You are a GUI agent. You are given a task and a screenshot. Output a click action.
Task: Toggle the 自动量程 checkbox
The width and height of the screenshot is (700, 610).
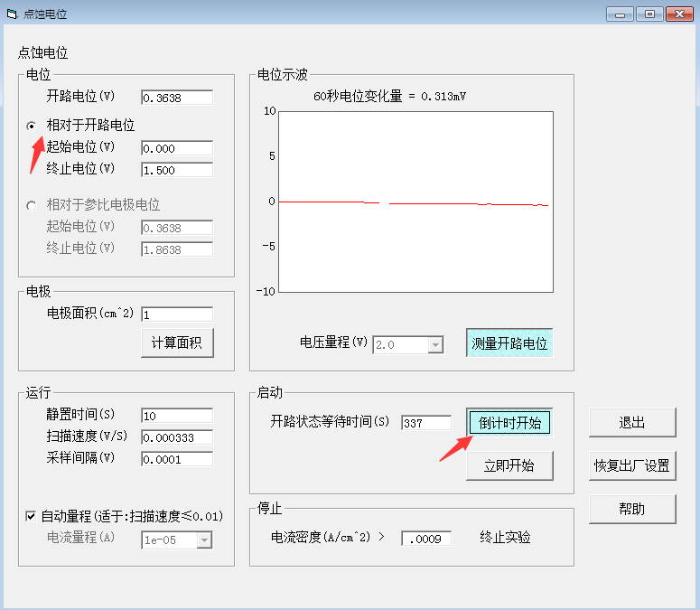pos(31,516)
